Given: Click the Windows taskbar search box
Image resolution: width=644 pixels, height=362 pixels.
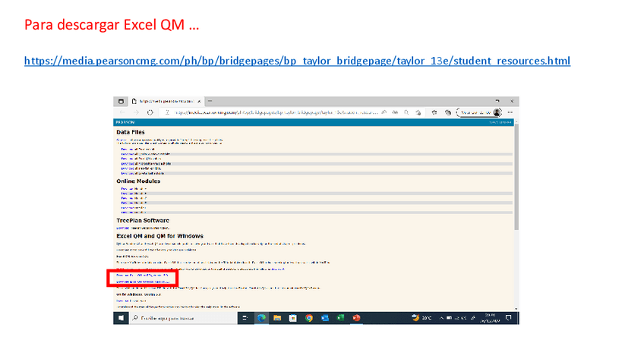Looking at the screenshot, I should click(x=183, y=318).
